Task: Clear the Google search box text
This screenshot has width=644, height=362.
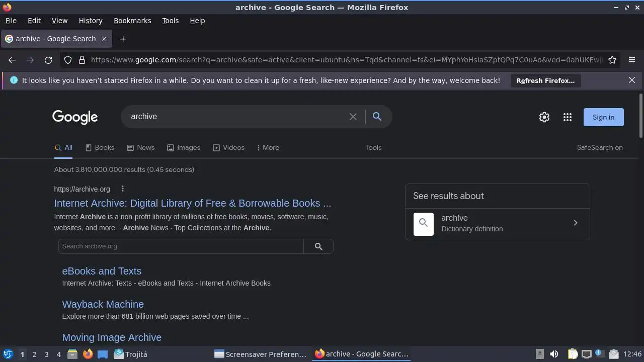Action: (353, 117)
